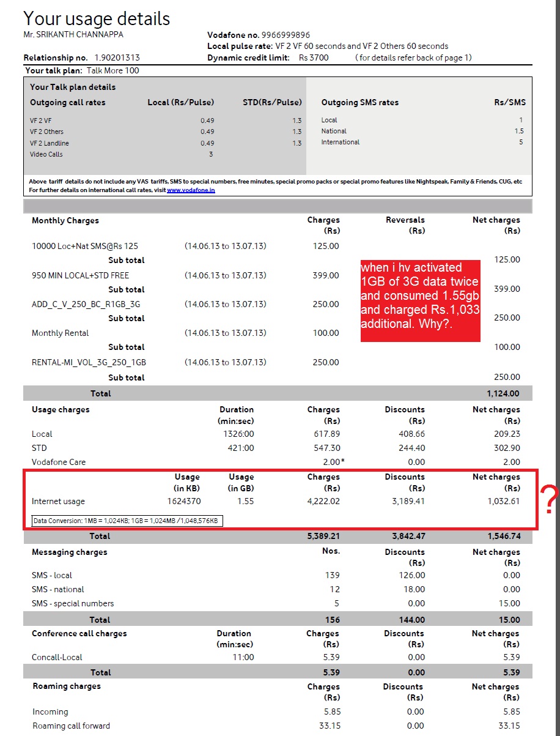Click the Outgoing SMS rates header
The width and height of the screenshot is (560, 736).
(x=359, y=102)
